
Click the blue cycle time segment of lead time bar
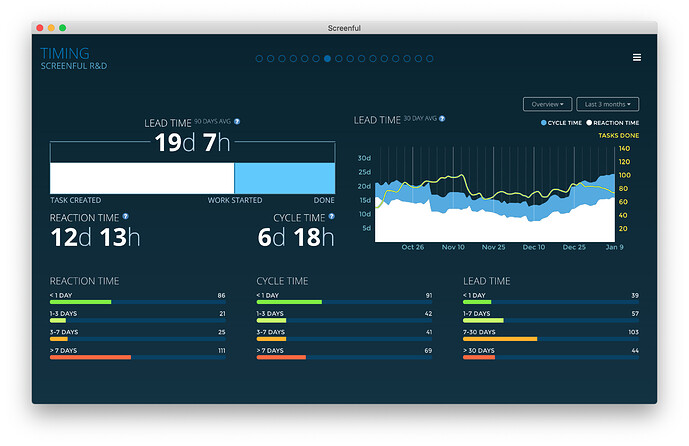285,178
